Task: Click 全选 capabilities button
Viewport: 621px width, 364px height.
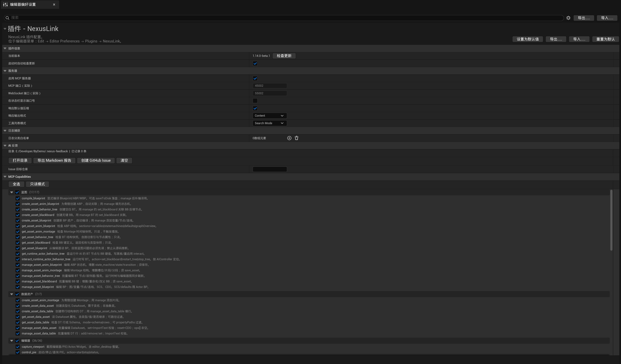Action: click(16, 184)
